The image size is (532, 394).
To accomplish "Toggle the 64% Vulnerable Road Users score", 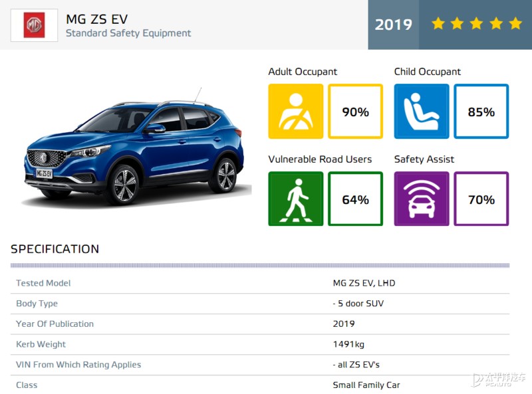I will pos(356,199).
